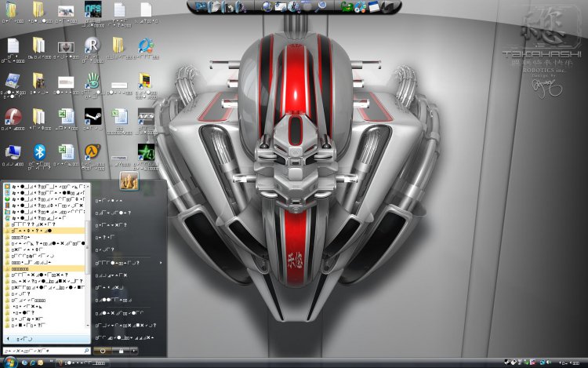This screenshot has width=588, height=368.
Task: Click the programs list scrollbar thumb
Action: 88,248
